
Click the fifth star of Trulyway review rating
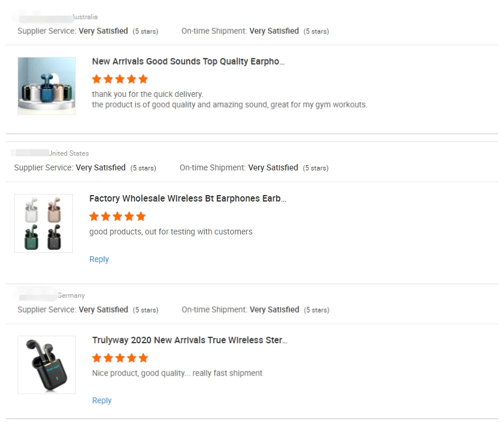[x=143, y=358]
